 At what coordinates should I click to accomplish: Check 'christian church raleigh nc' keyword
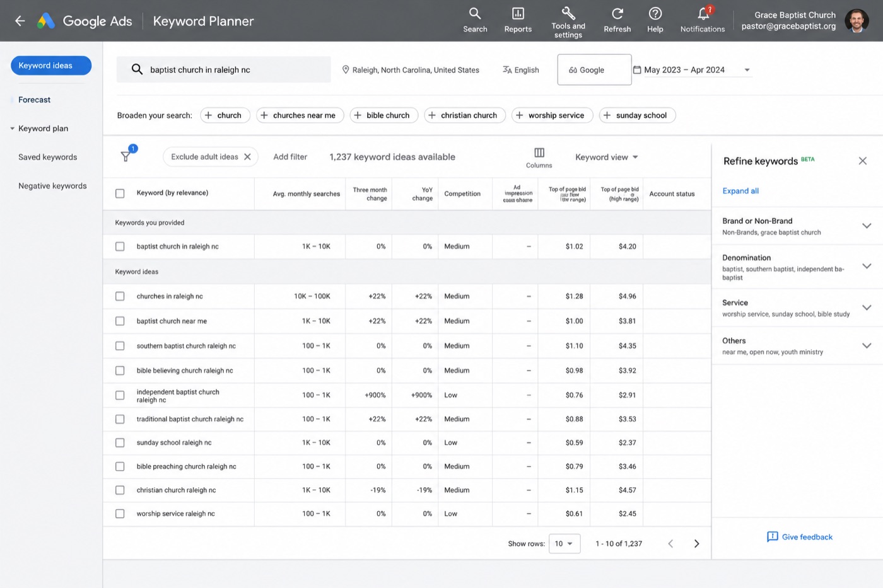120,490
